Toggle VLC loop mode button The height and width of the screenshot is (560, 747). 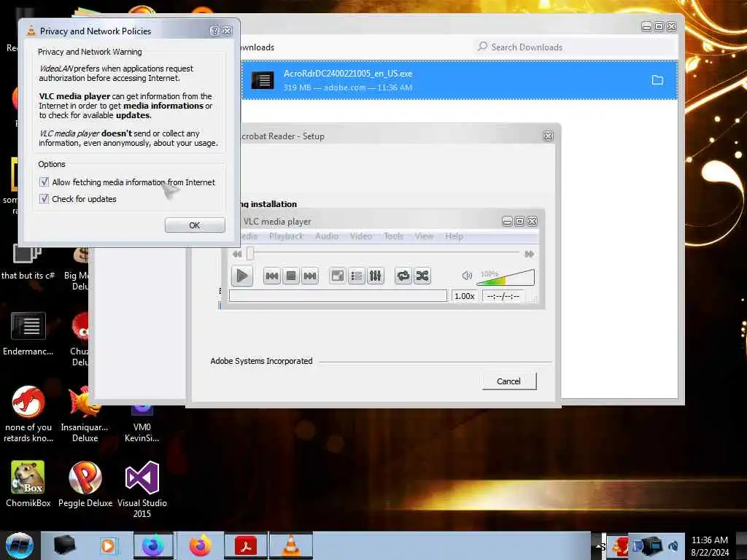click(x=403, y=276)
